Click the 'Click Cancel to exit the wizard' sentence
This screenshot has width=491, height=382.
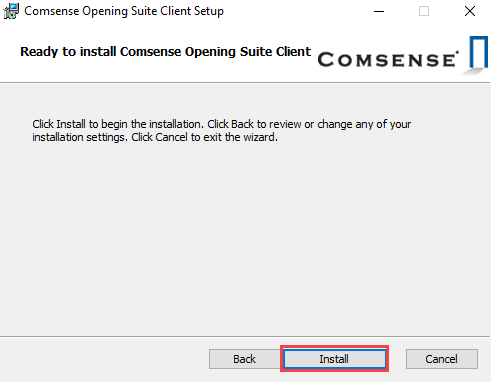pyautogui.click(x=204, y=137)
